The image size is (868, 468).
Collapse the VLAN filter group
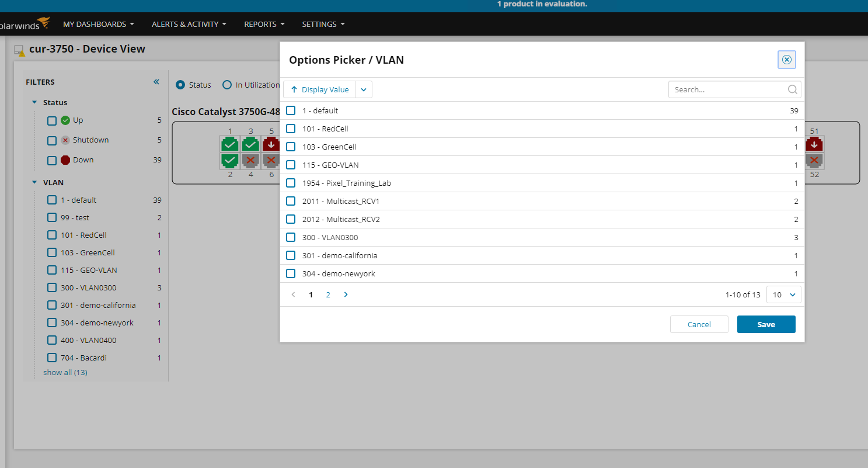click(34, 182)
